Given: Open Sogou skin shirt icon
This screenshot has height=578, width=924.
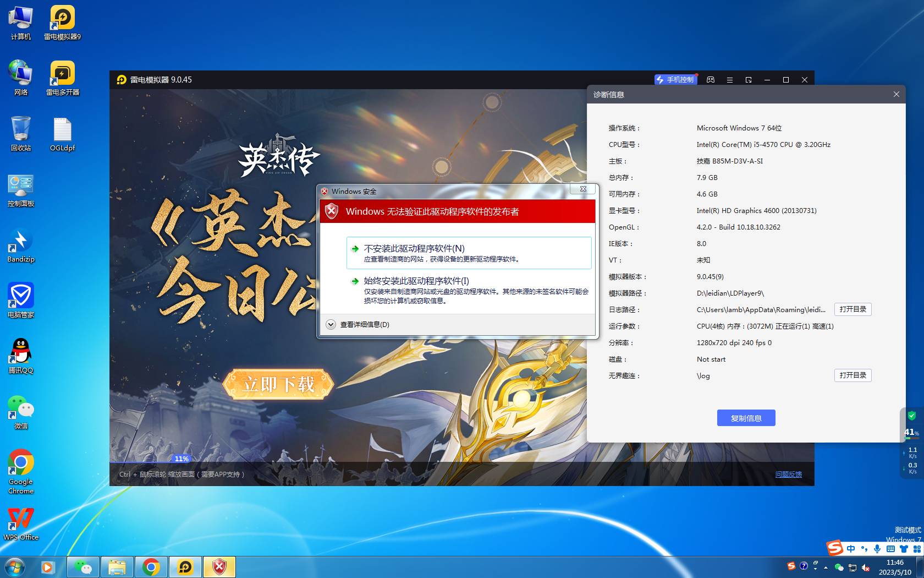Looking at the screenshot, I should 904,549.
